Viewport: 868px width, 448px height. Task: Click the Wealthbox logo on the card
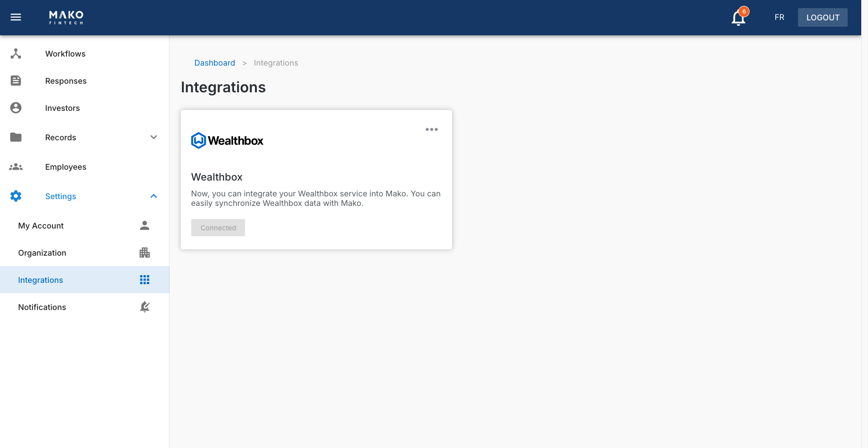(x=227, y=140)
